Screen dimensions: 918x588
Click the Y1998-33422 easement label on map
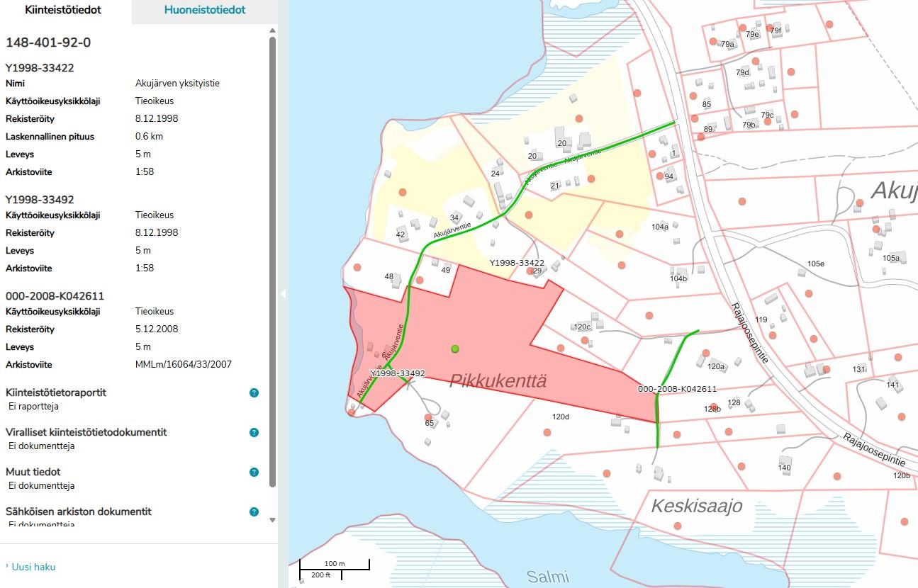[x=517, y=263]
